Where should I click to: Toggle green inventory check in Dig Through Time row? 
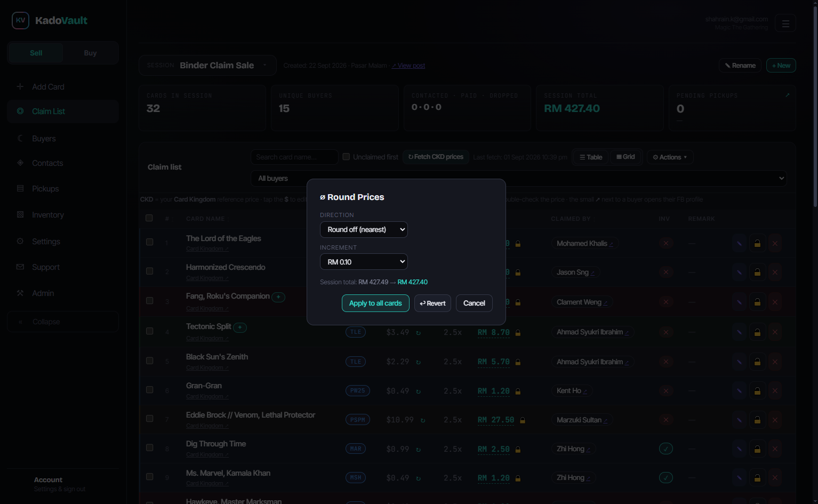[665, 449]
